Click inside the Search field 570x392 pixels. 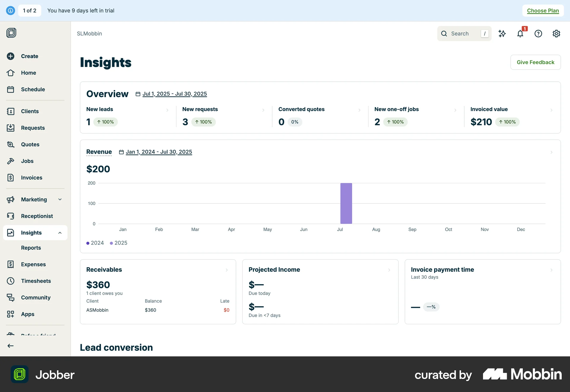[x=463, y=34]
